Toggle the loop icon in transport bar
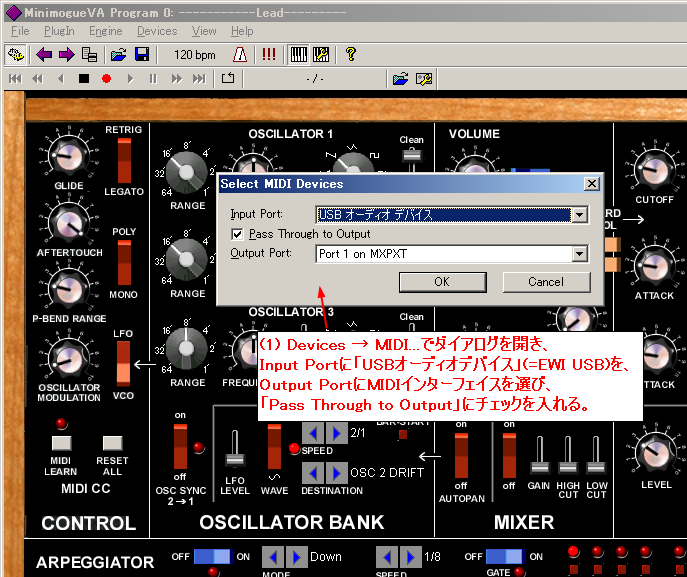 coord(228,78)
